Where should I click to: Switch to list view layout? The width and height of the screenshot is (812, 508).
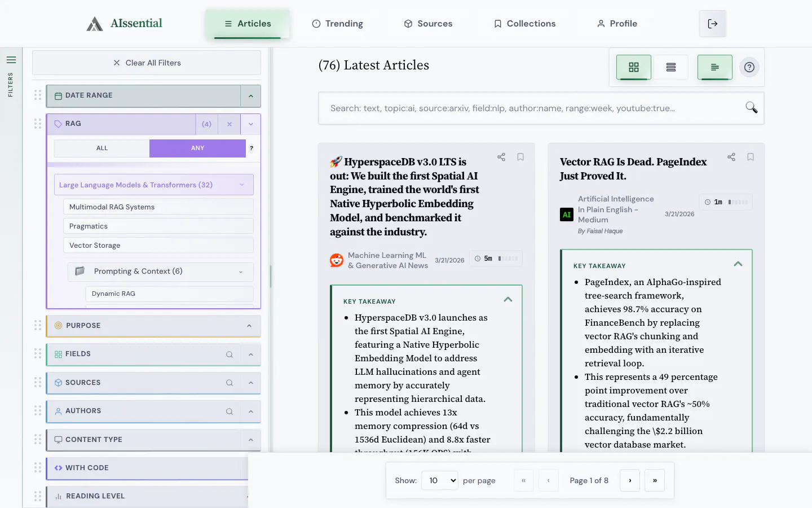click(x=671, y=67)
